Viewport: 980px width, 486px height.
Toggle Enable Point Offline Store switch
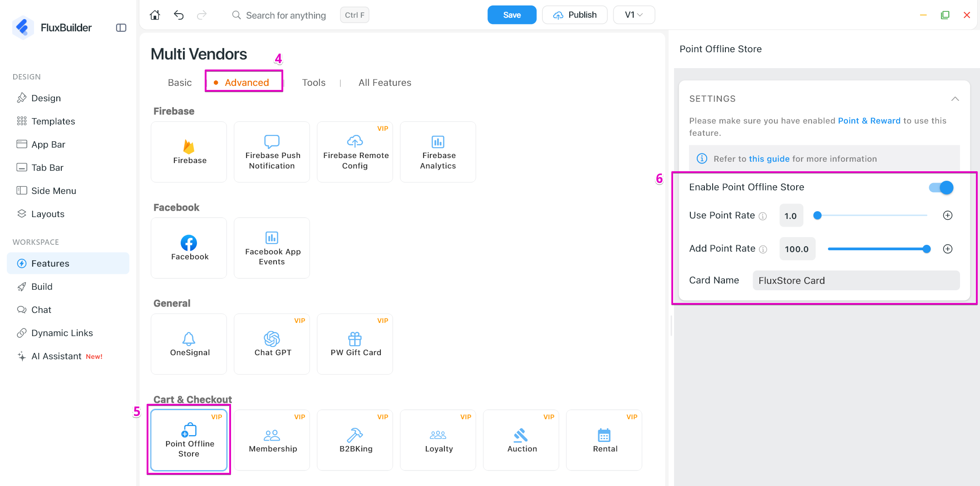point(941,188)
